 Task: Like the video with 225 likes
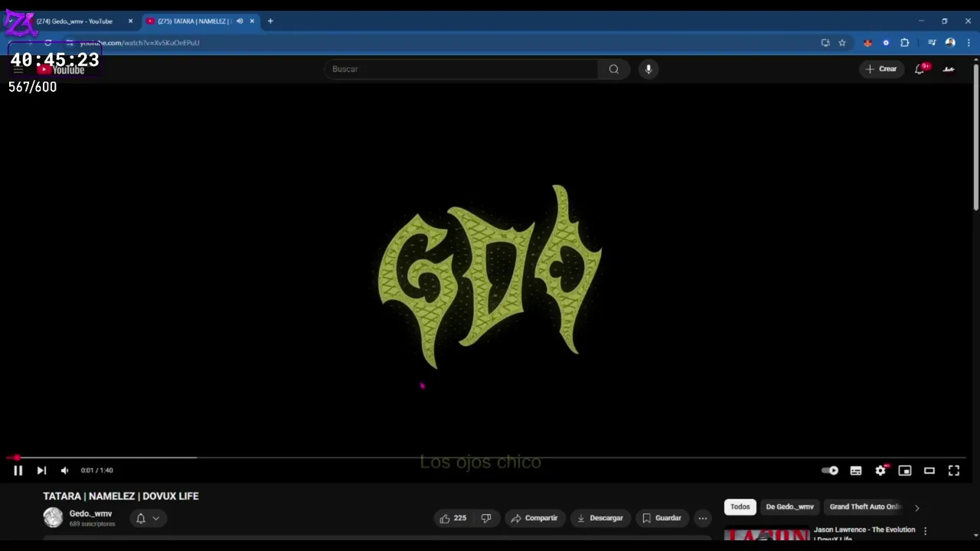click(452, 518)
